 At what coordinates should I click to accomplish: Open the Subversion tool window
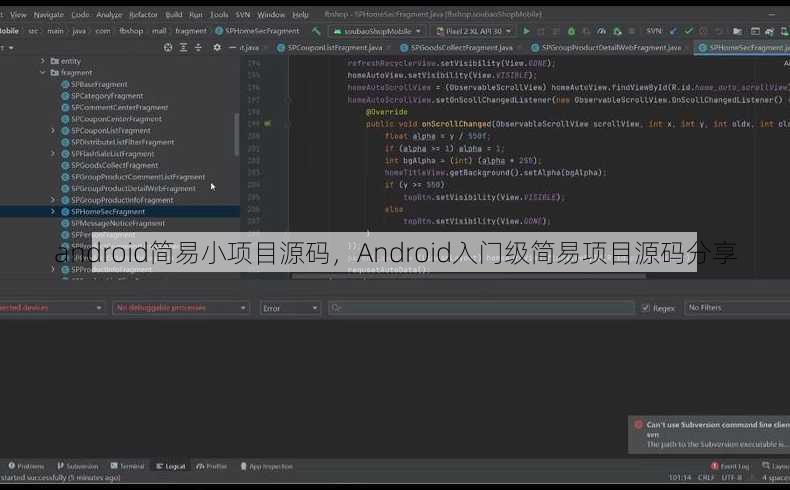pyautogui.click(x=78, y=466)
